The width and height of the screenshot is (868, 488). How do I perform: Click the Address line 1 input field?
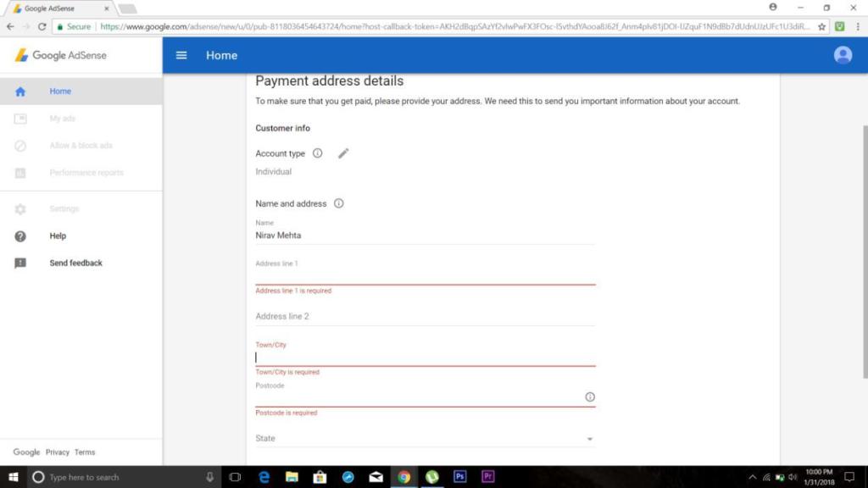coord(424,276)
